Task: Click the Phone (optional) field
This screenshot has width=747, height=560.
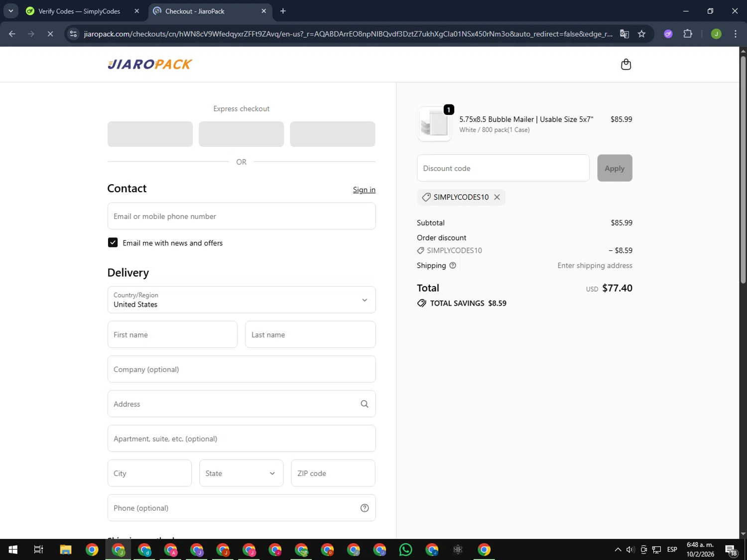Action: point(242,508)
